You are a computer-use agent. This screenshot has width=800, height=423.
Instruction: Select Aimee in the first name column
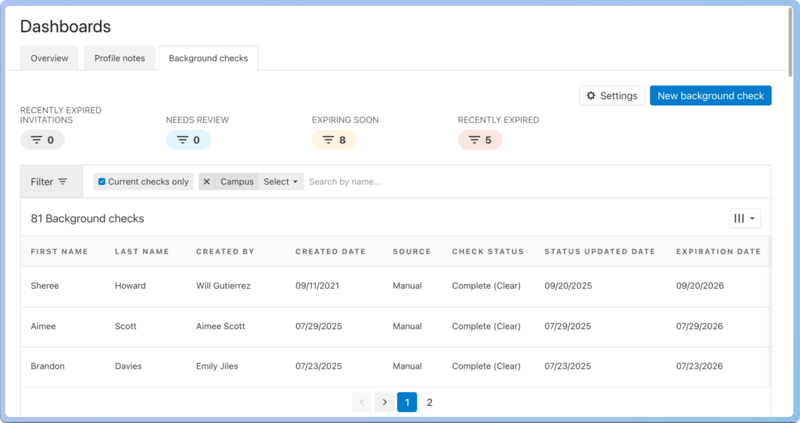[43, 326]
